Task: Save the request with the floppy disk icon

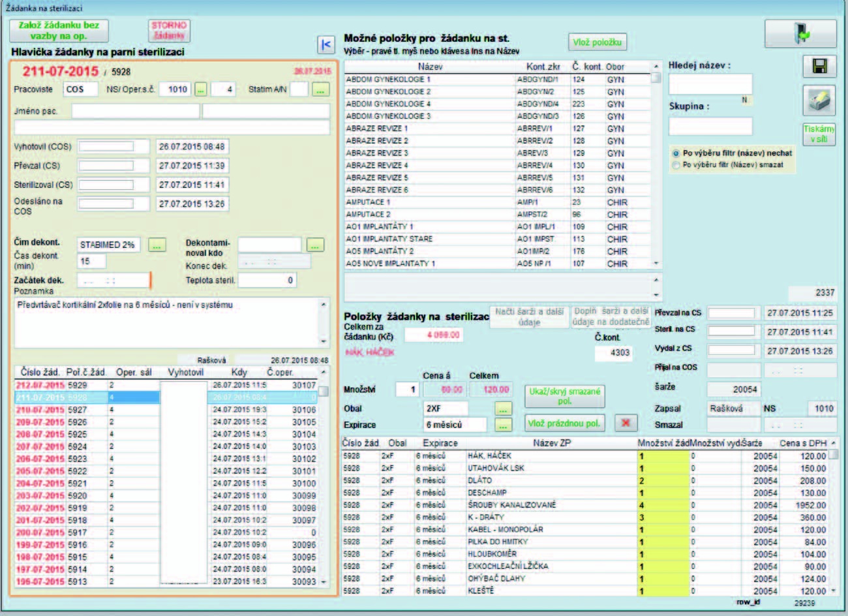Action: (819, 66)
